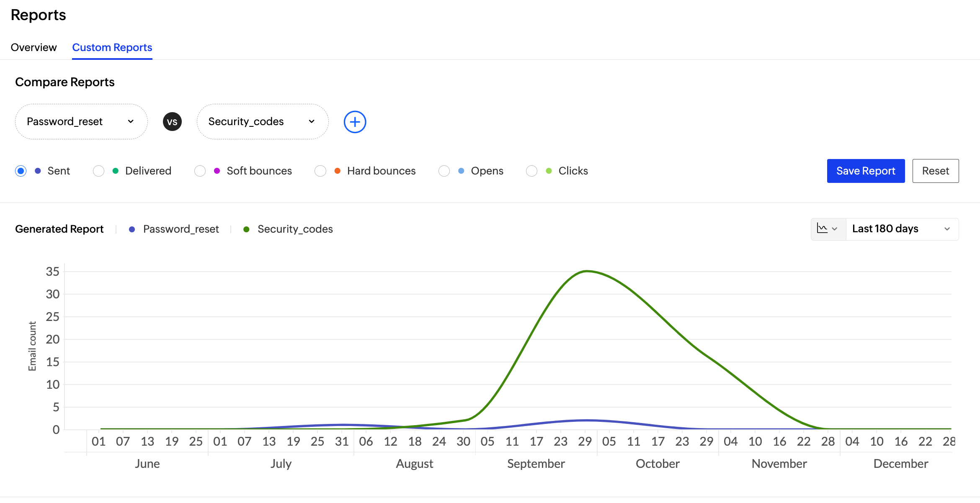Viewport: 980px width, 503px height.
Task: Click the chevron beside Last 180 days
Action: tap(947, 229)
